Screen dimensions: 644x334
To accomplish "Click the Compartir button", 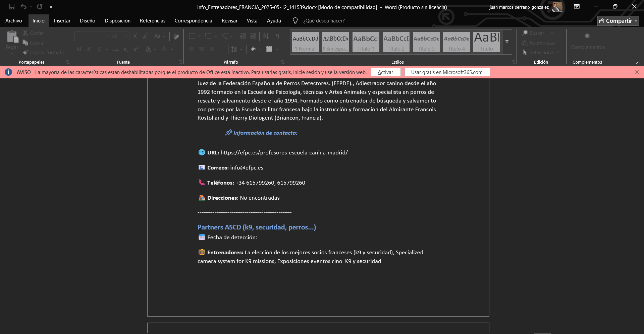I will 618,21.
